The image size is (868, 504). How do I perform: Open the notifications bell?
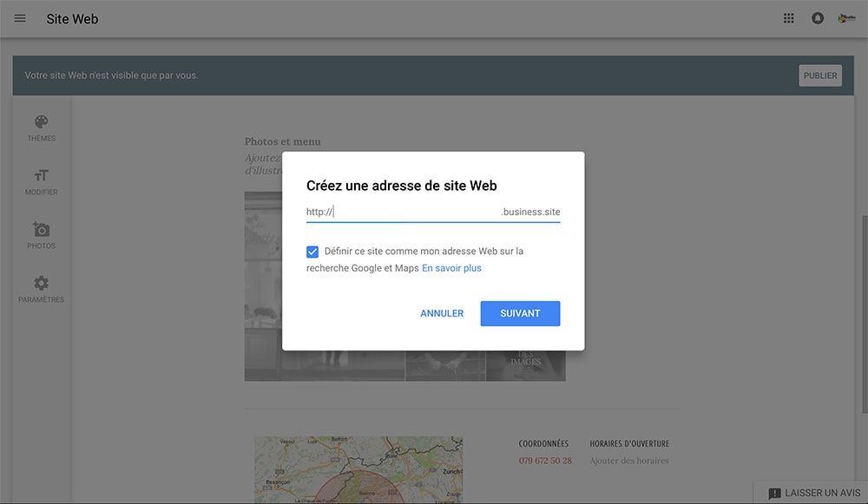pos(818,18)
